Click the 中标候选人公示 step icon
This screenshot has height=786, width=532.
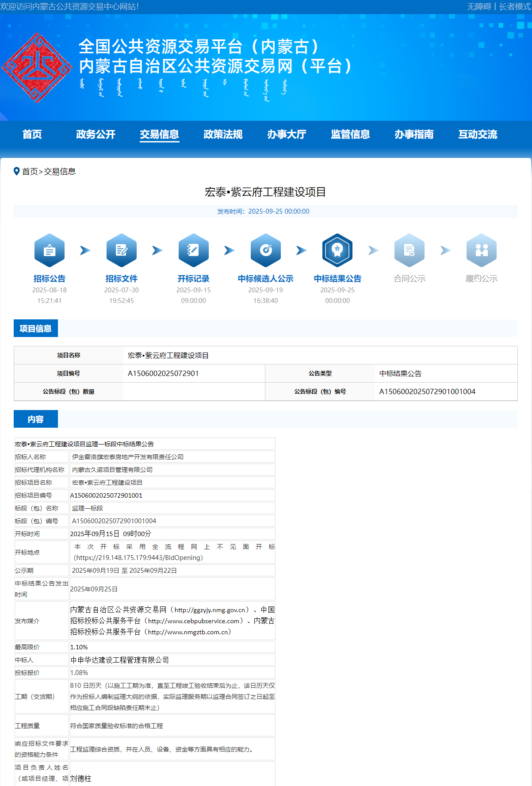[x=265, y=250]
